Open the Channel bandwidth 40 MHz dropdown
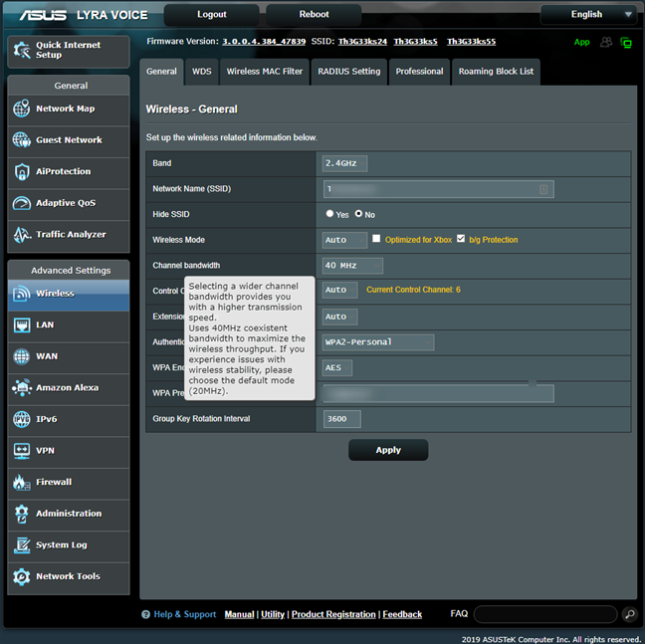The image size is (645, 644). pyautogui.click(x=352, y=265)
